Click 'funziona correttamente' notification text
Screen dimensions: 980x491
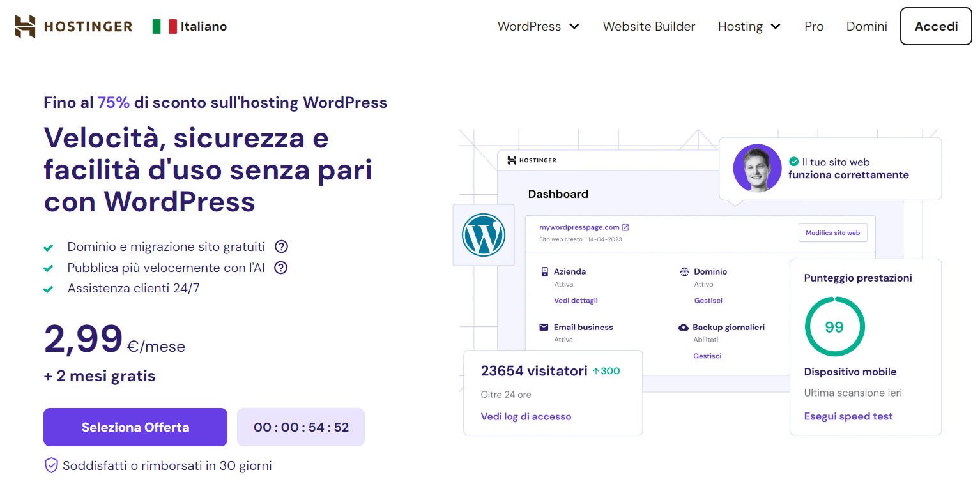point(848,175)
